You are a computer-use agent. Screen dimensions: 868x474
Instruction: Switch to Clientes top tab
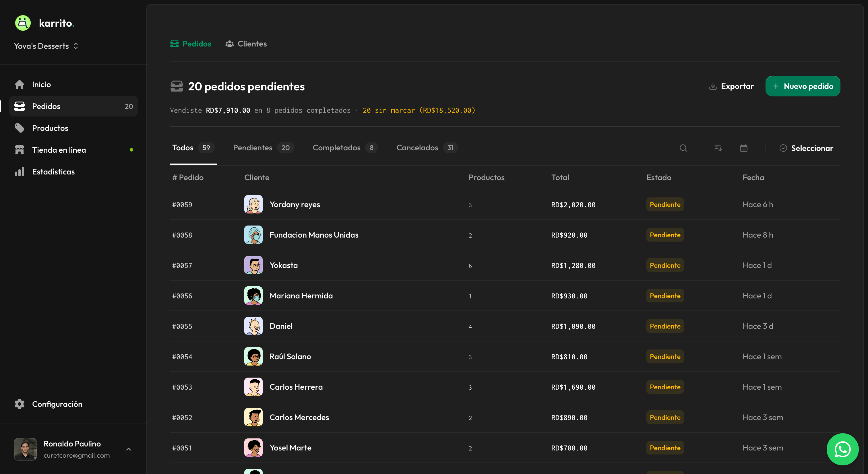point(246,44)
